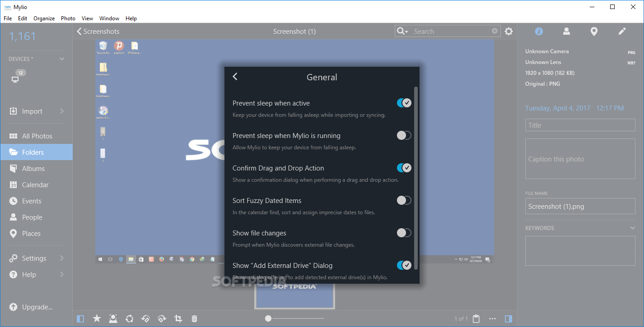Expand the Import submenu arrow

(62, 111)
